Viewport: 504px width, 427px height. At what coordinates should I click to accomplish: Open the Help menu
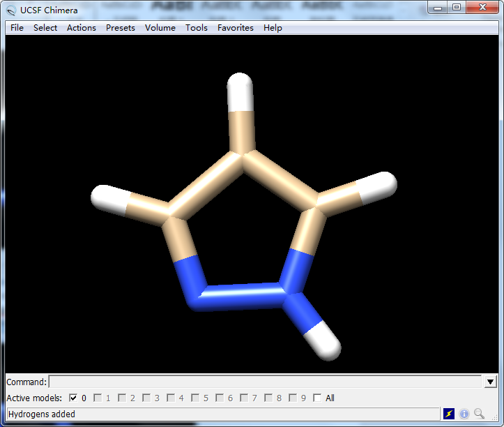point(273,28)
